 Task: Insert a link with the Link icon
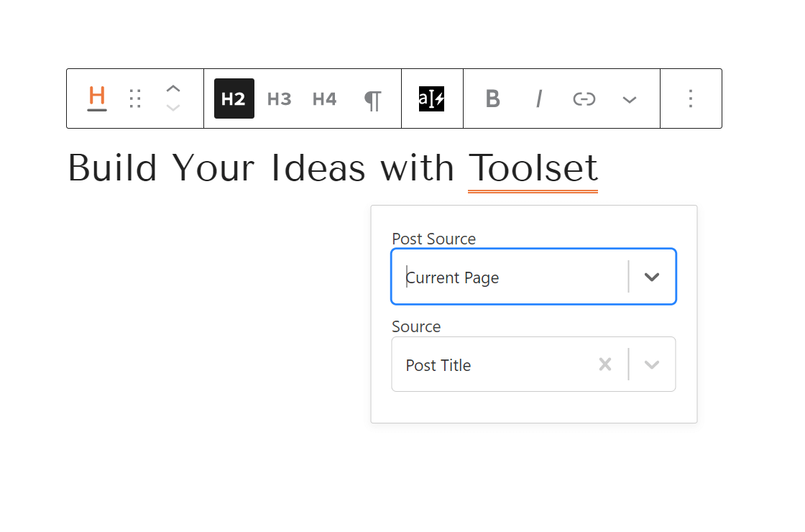[x=584, y=98]
